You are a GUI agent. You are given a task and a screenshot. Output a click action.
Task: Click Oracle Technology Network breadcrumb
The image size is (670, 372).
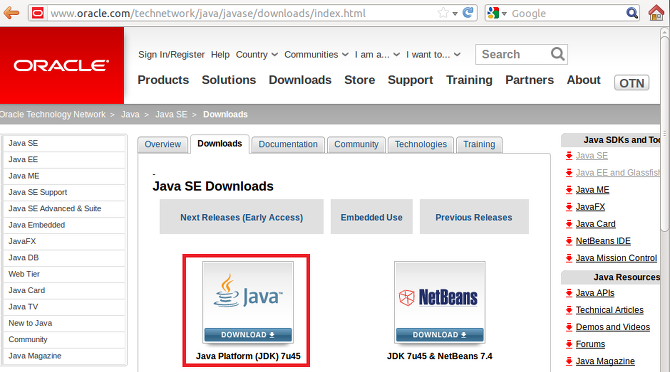(53, 114)
